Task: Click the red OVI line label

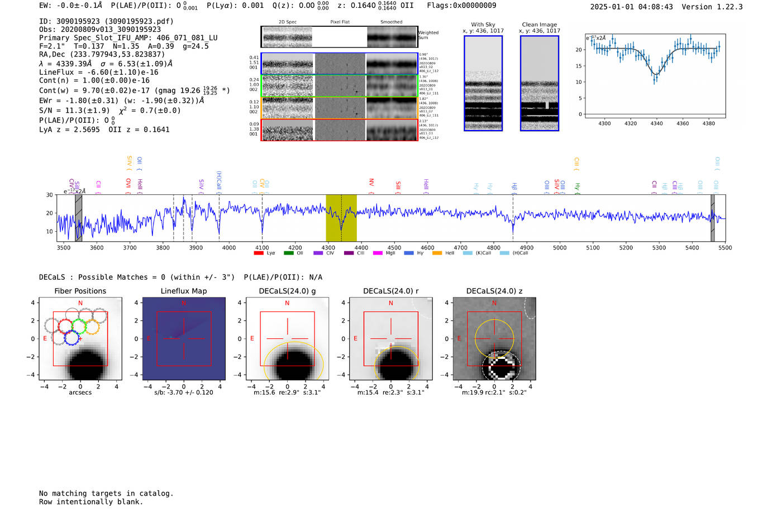Action: 128,186
